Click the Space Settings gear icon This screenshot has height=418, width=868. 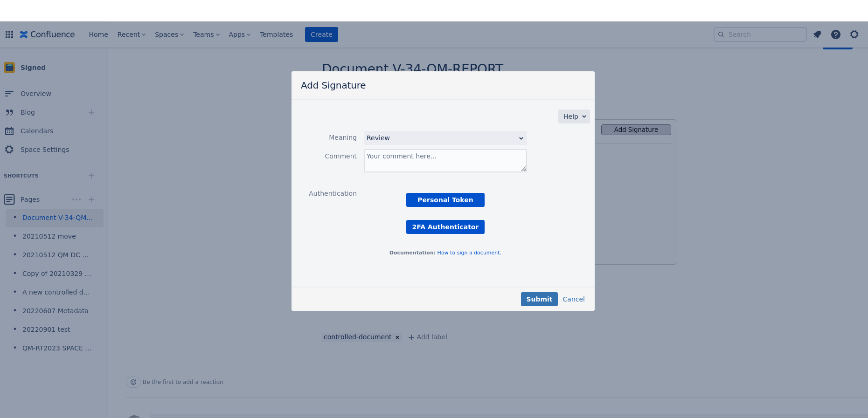(9, 150)
